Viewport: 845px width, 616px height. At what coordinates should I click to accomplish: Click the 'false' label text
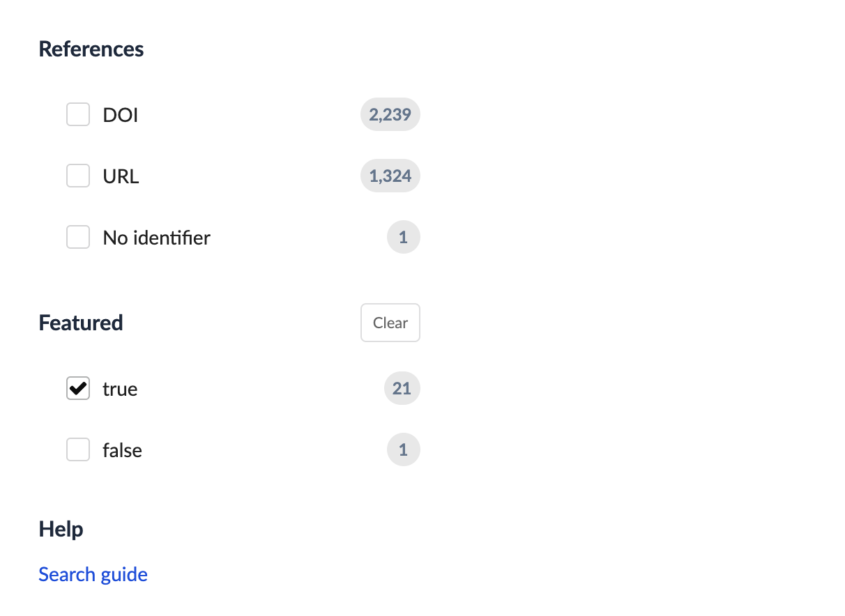(x=122, y=450)
